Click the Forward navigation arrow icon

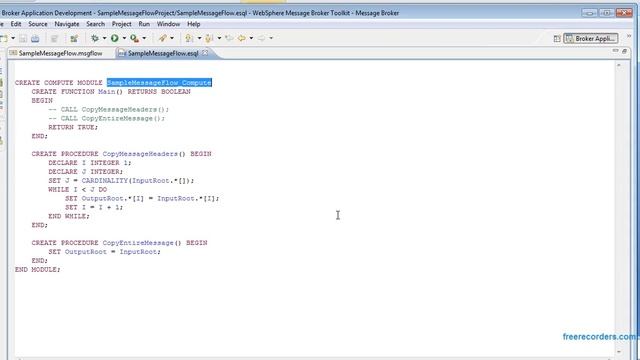pos(261,38)
